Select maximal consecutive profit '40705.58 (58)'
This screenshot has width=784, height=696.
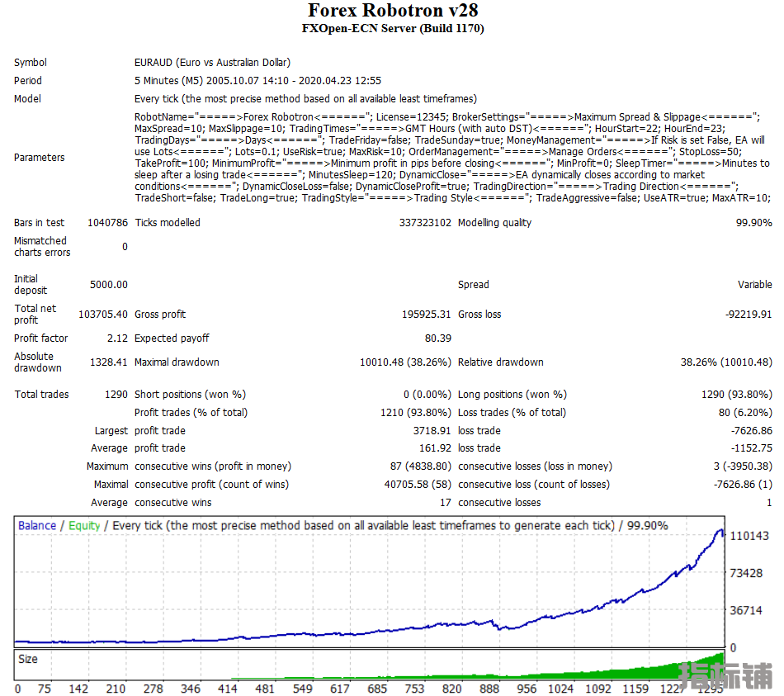pyautogui.click(x=418, y=485)
